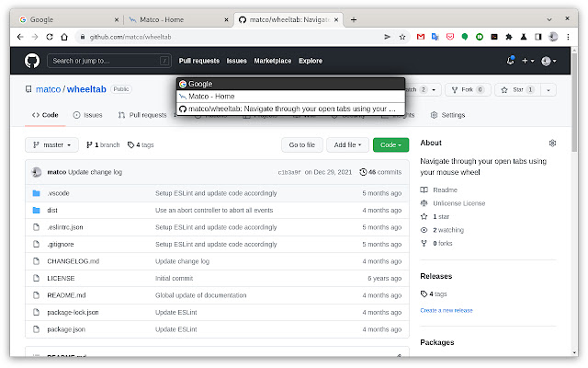The image size is (588, 368).
Task: Focus the Search or jump to field
Action: tap(110, 61)
